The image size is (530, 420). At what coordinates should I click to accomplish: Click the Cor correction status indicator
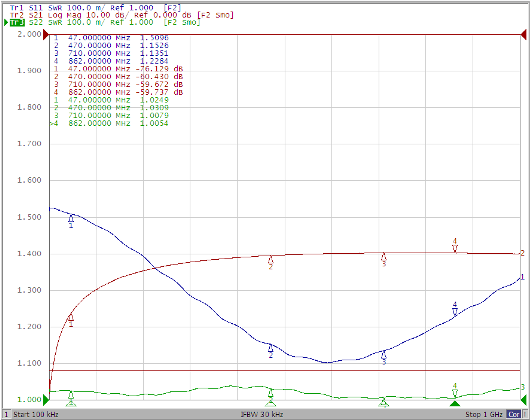[514, 414]
